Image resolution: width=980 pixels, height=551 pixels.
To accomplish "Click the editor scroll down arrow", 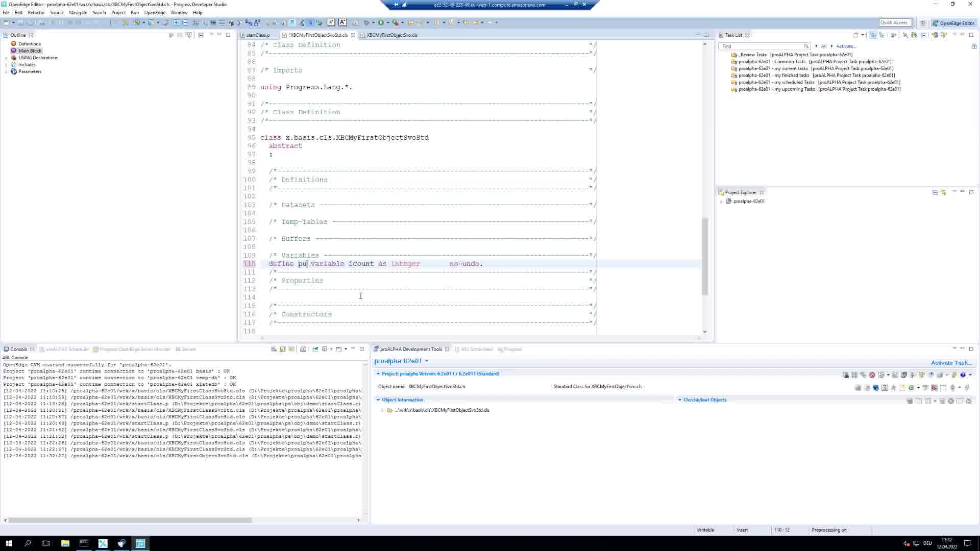I will tap(705, 332).
